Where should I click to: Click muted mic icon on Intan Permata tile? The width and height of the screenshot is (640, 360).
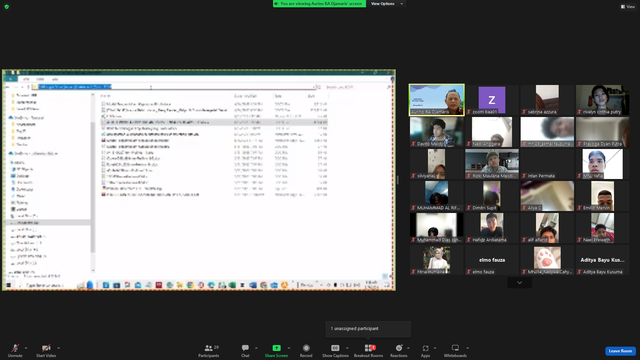(x=524, y=176)
